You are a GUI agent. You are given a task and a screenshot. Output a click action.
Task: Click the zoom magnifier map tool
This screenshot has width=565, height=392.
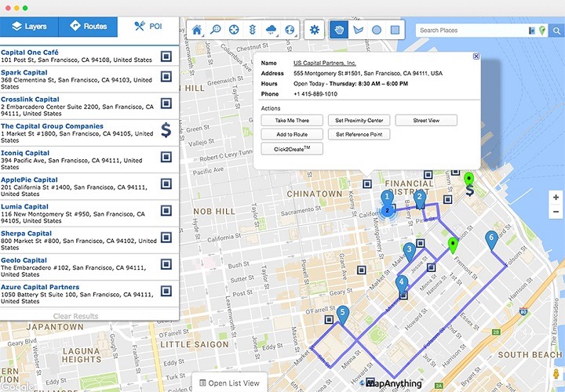pos(216,30)
